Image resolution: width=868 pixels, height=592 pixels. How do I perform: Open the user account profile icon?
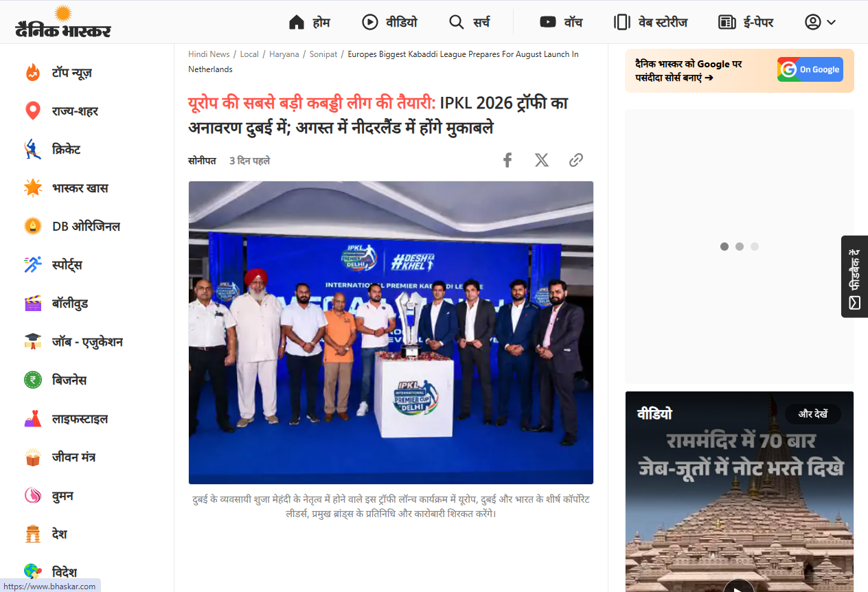click(813, 22)
